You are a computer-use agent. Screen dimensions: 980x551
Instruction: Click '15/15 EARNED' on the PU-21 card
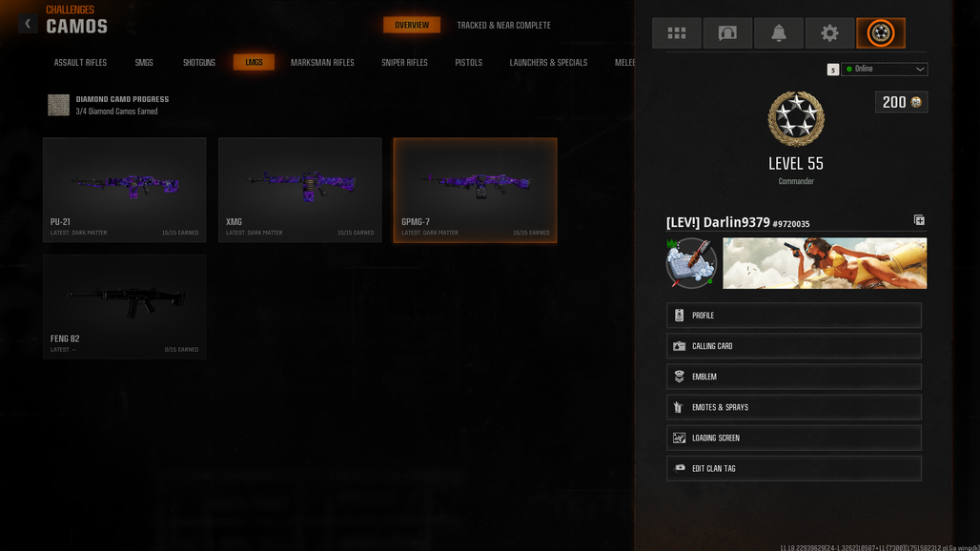tap(180, 233)
